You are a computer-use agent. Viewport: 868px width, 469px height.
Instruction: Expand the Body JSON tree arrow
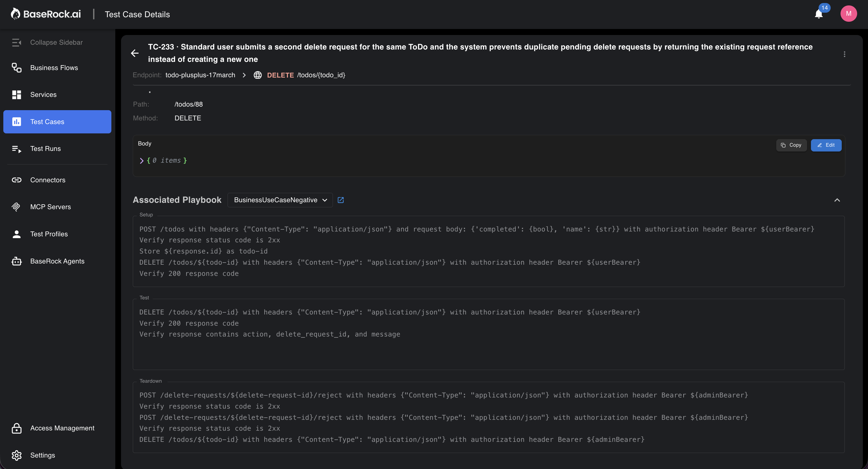pos(142,161)
